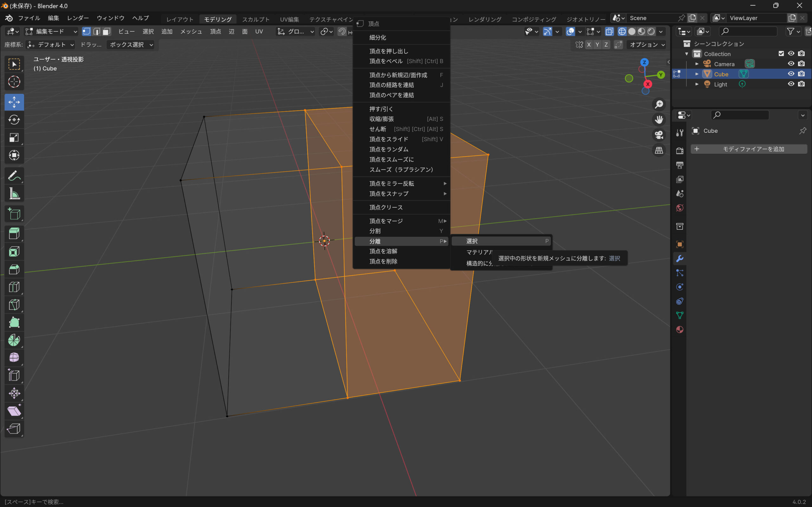Click the Knife tool icon
Viewport: 812px width, 507px height.
point(14,305)
